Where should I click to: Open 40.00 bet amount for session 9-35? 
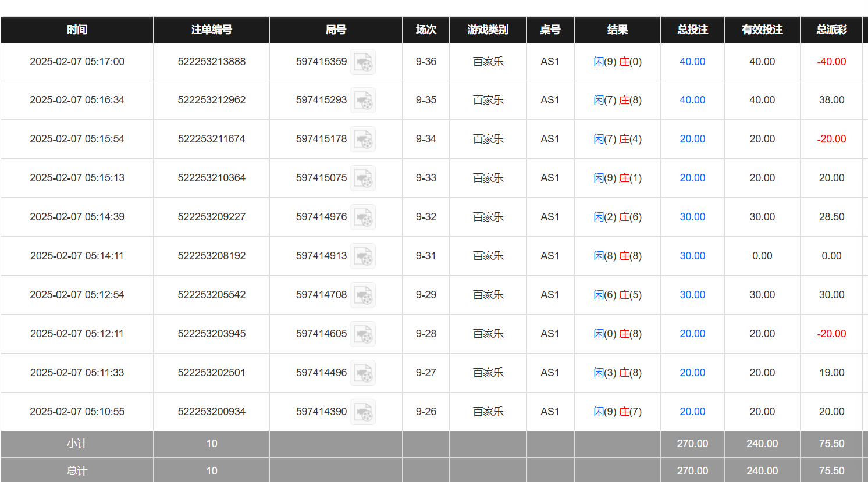click(692, 100)
